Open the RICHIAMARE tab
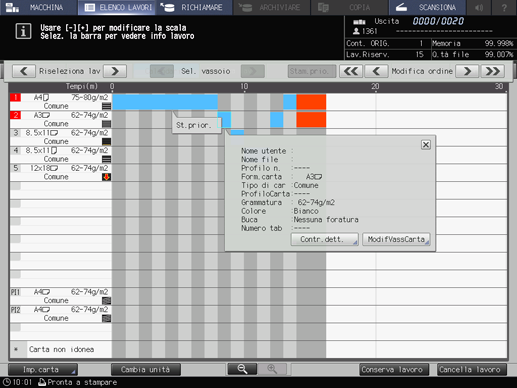The height and width of the screenshot is (388, 517). pyautogui.click(x=194, y=7)
